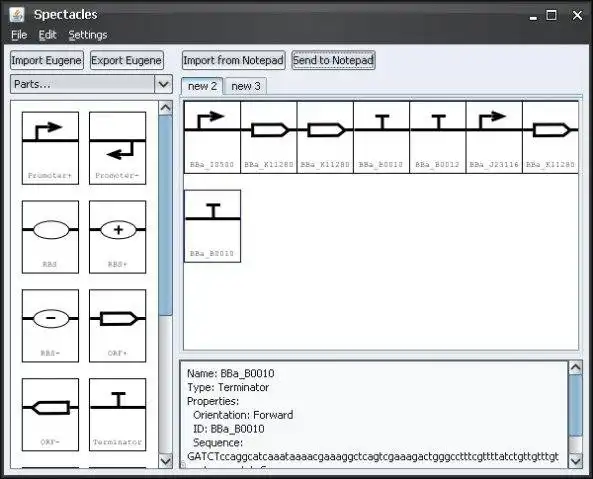
Task: Click the "Orientation: Forward" line
Action: [243, 415]
